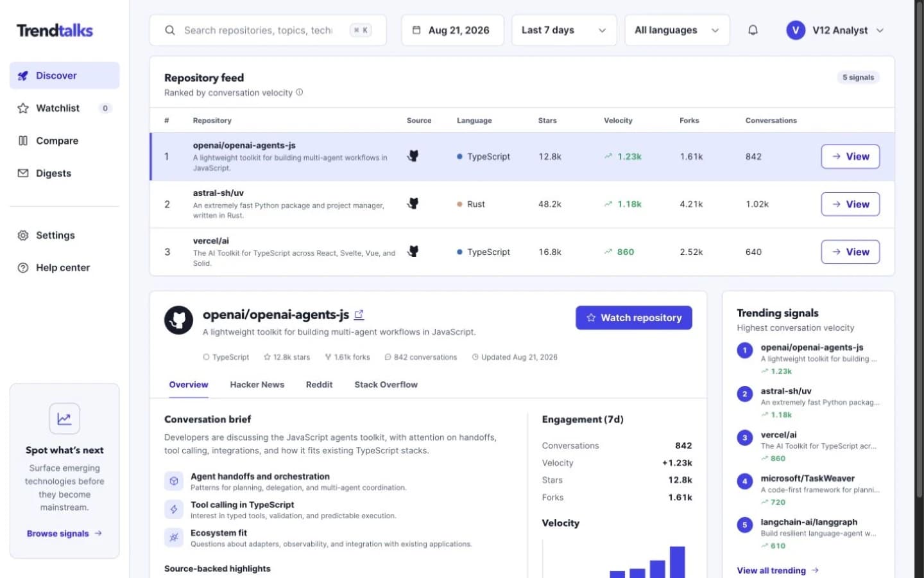Click the Digests envelope icon

pos(23,173)
